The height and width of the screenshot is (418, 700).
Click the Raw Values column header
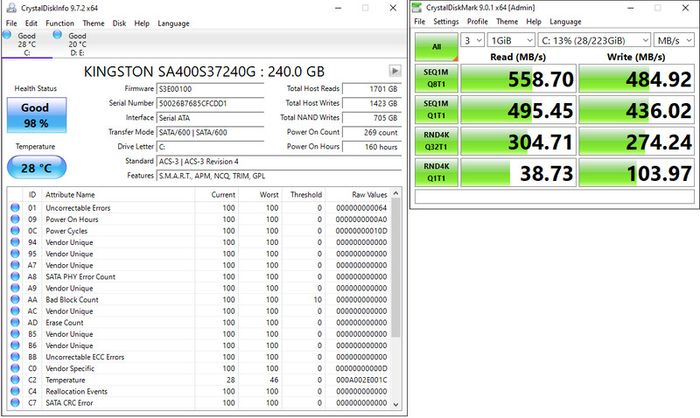coord(358,194)
